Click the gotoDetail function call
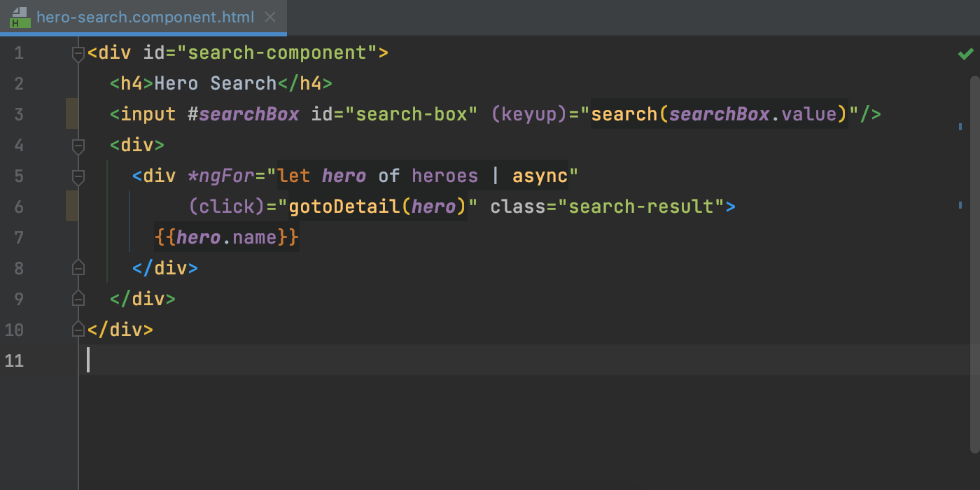The height and width of the screenshot is (490, 980). point(378,207)
